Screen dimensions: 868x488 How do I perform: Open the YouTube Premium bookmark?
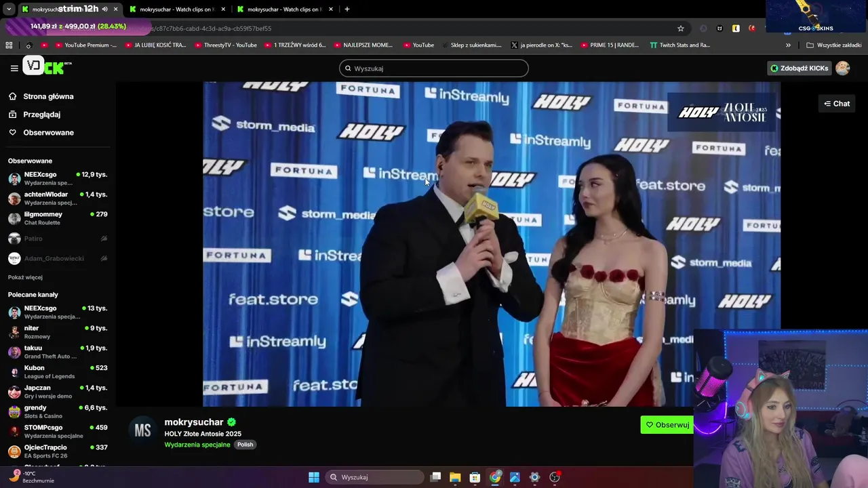pos(85,45)
